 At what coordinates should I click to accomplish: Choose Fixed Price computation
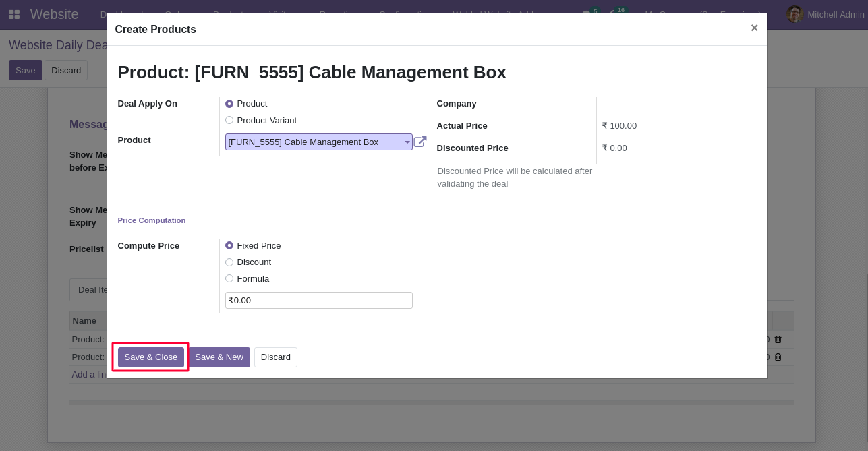click(229, 246)
